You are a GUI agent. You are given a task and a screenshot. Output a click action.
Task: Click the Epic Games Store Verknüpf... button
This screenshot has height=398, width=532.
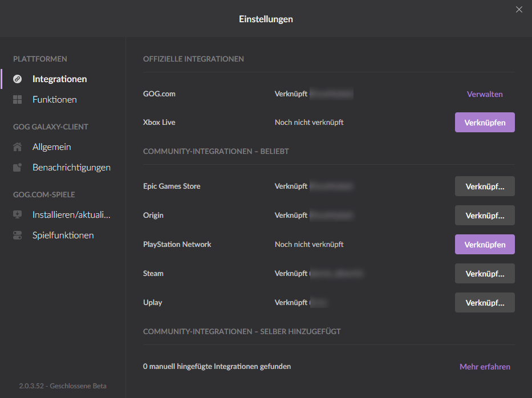485,186
